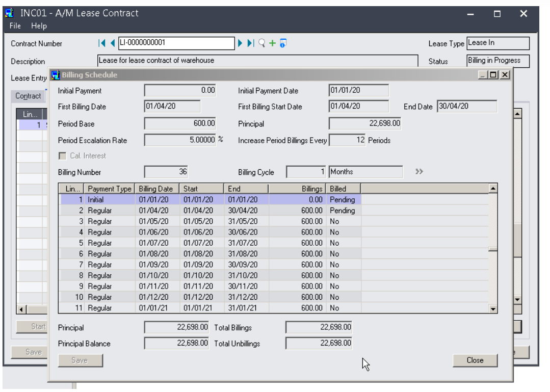Screen dimensions: 550x392
Task: Go to the first contract record
Action: pyautogui.click(x=102, y=43)
